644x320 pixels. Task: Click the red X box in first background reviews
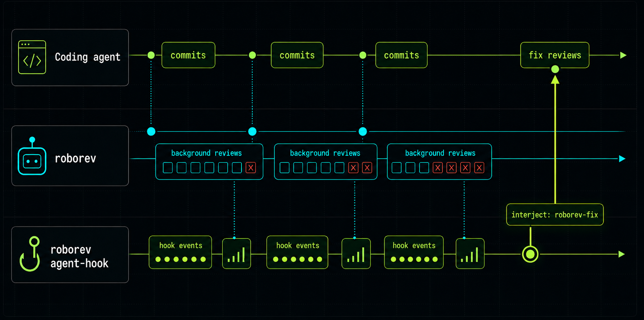(x=251, y=168)
